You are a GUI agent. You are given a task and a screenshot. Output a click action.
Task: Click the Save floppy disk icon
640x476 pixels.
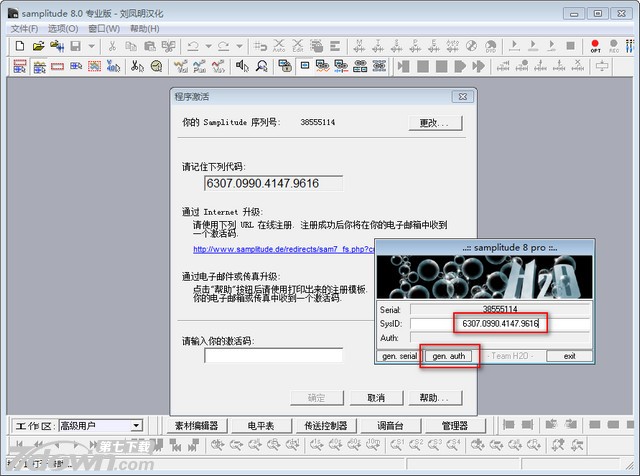(x=76, y=46)
